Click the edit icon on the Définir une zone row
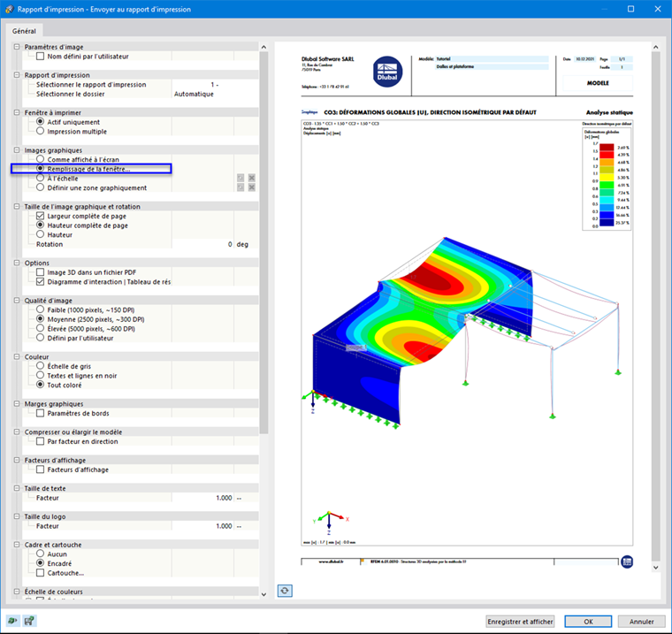672x634 pixels. (241, 187)
